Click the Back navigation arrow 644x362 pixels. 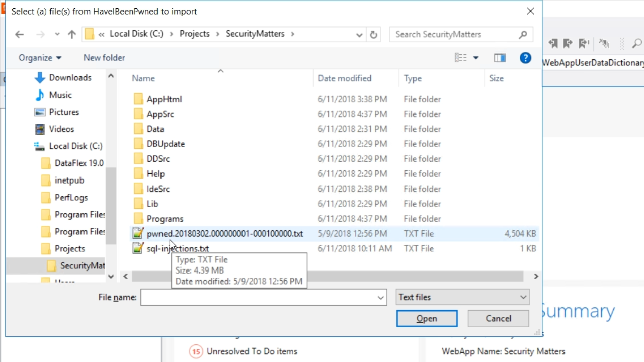pyautogui.click(x=19, y=34)
